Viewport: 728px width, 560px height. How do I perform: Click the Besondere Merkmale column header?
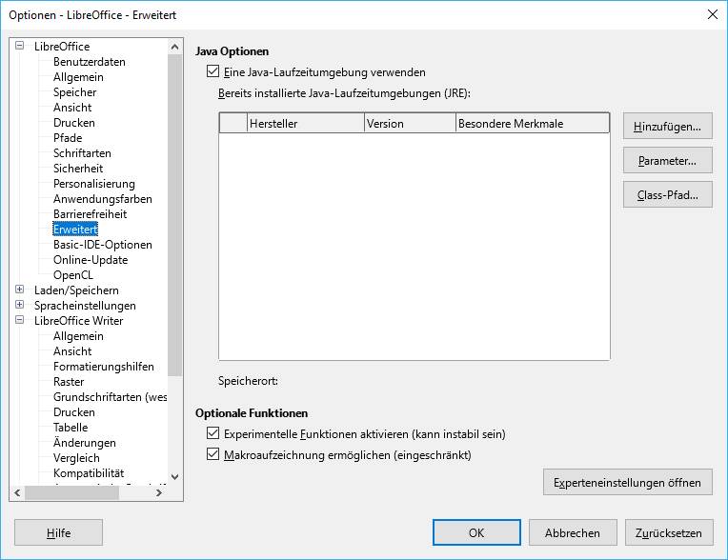pos(532,124)
